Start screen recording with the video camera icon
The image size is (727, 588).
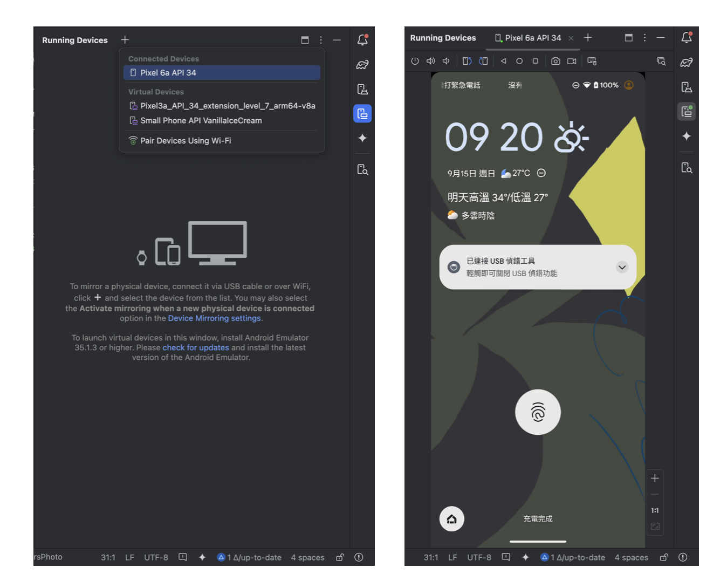point(572,61)
